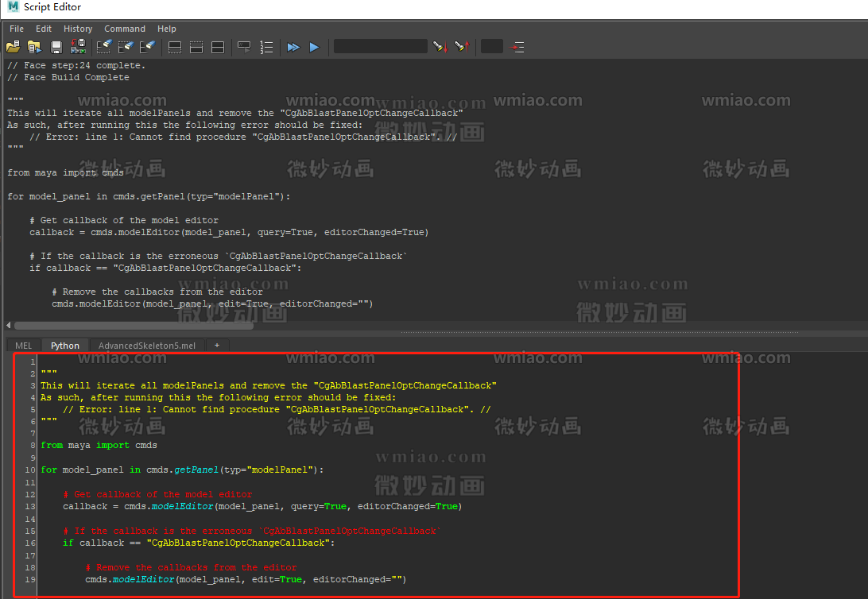This screenshot has width=868, height=599.
Task: Toggle the Echo All Commands icon
Action: [x=245, y=48]
